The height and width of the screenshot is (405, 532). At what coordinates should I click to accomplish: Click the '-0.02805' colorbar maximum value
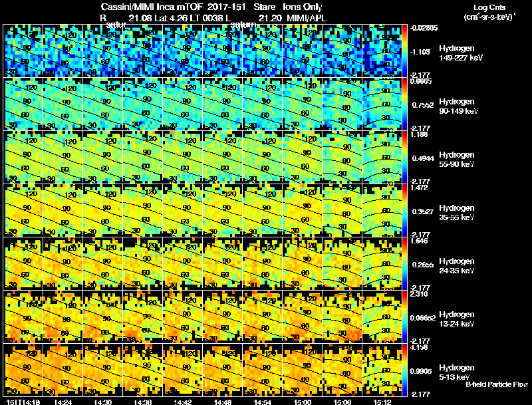424,28
